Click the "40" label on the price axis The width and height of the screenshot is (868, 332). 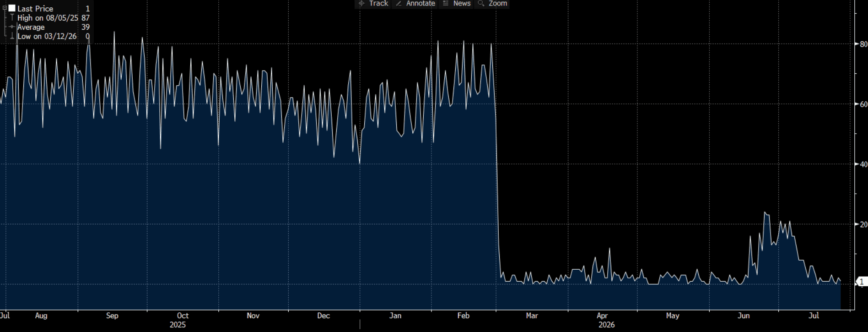click(863, 164)
